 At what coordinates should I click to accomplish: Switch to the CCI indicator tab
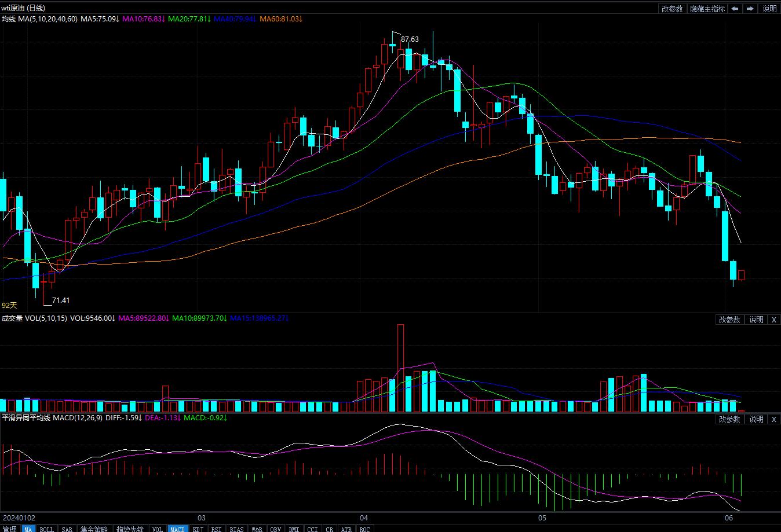(x=312, y=529)
